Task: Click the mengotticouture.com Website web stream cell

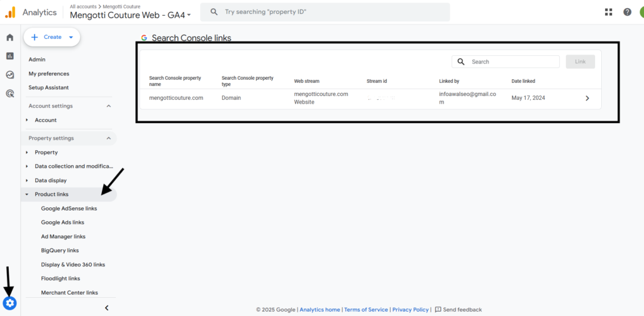Action: click(321, 98)
